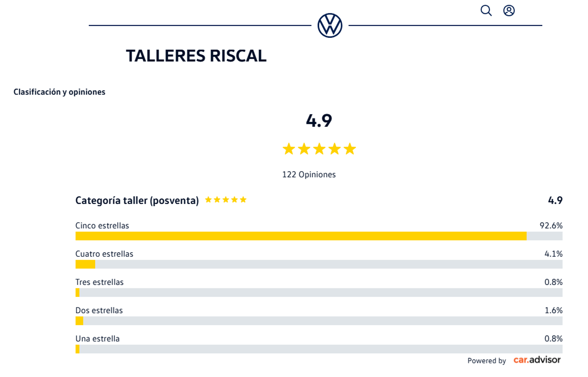Select the Tres estrellas rating bar

click(x=319, y=292)
